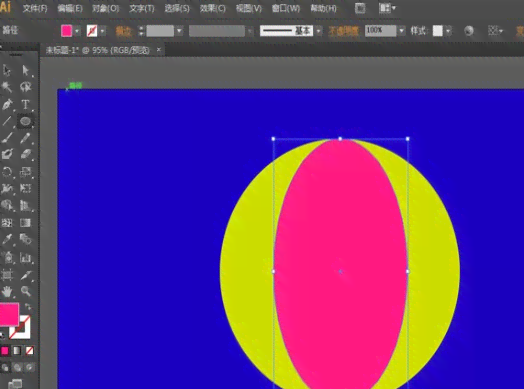524x389 pixels.
Task: Open the 选择(S) menu
Action: 177,8
